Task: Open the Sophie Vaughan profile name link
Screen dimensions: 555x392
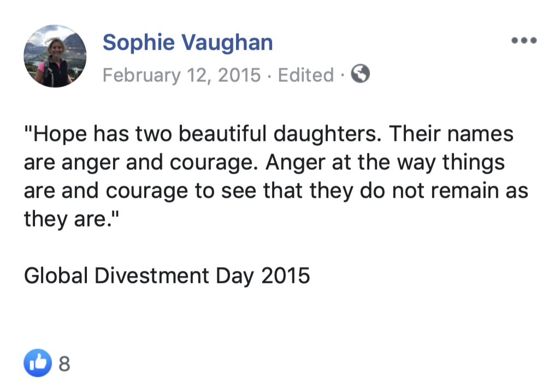Action: [x=187, y=43]
